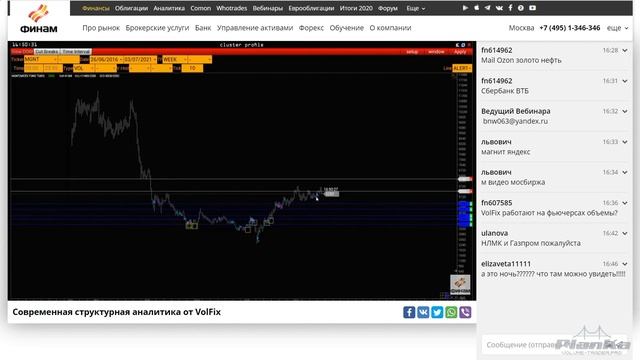The height and width of the screenshot is (360, 640).
Task: Click the chat message input field
Action: pos(555,345)
